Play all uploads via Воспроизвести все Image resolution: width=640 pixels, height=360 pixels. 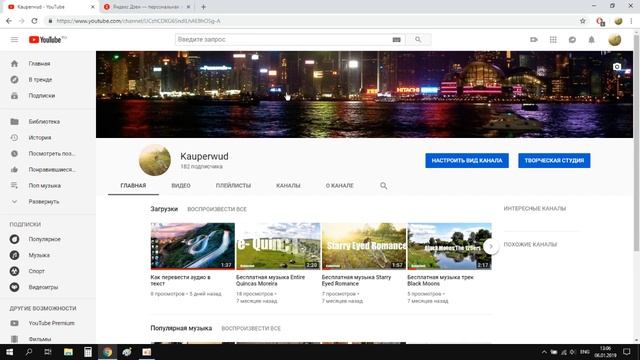[217, 209]
